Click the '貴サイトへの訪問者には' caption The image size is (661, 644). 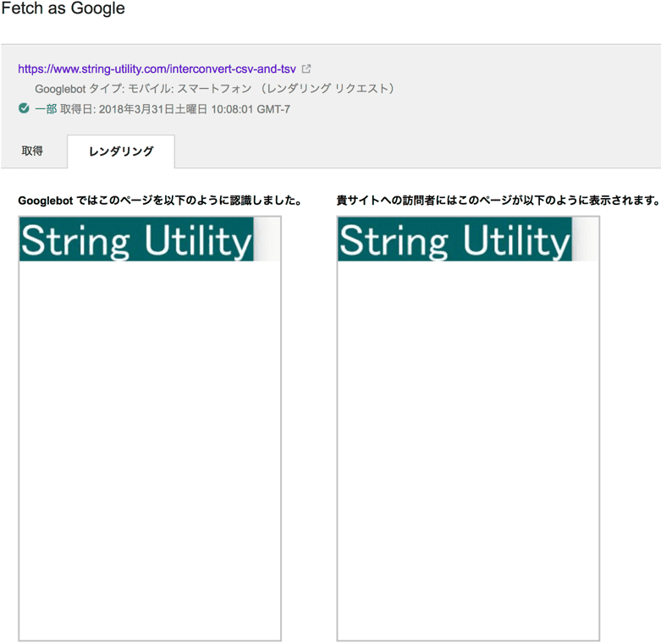tap(499, 201)
